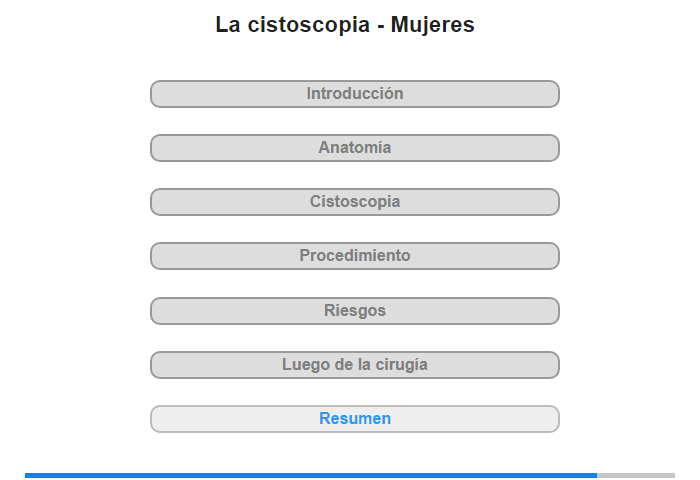Click the Anatomía label text
The height and width of the screenshot is (480, 700).
coord(354,147)
